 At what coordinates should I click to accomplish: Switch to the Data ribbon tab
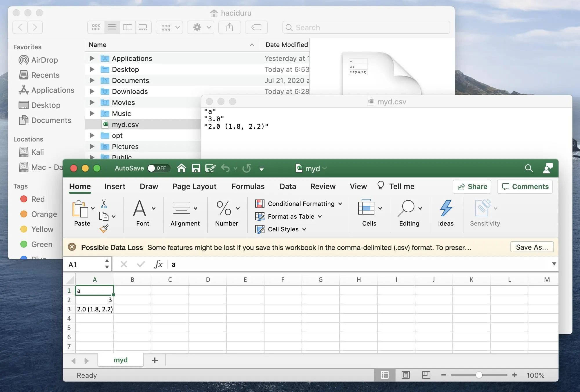coord(288,186)
